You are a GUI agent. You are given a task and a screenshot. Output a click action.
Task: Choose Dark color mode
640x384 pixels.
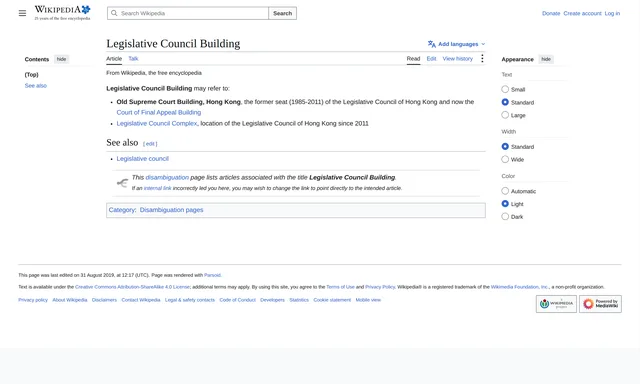(x=505, y=217)
